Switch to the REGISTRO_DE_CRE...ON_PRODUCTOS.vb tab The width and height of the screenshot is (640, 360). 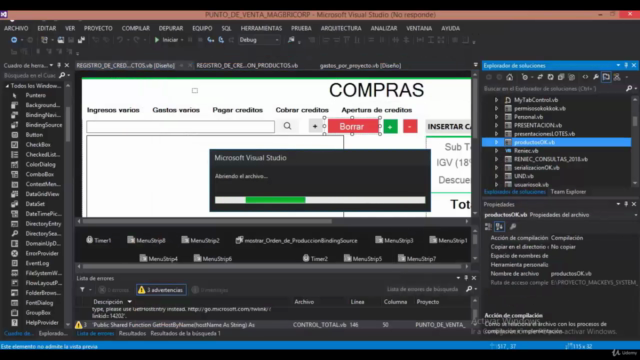[247, 65]
